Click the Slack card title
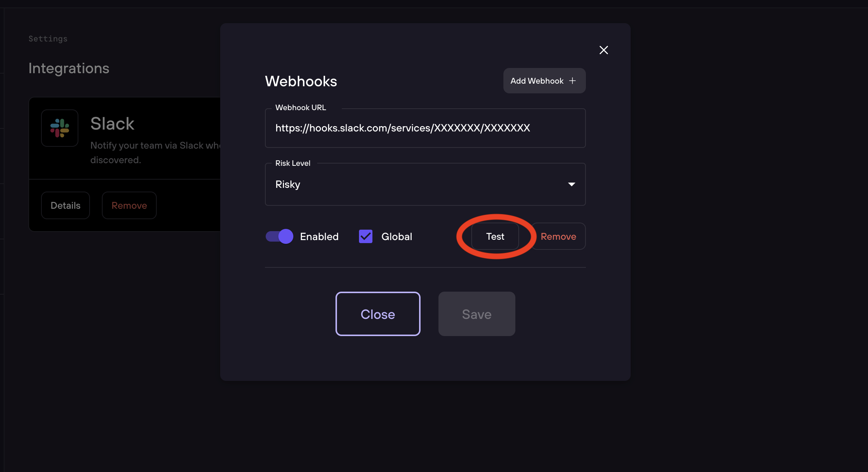This screenshot has height=472, width=868. (x=112, y=124)
